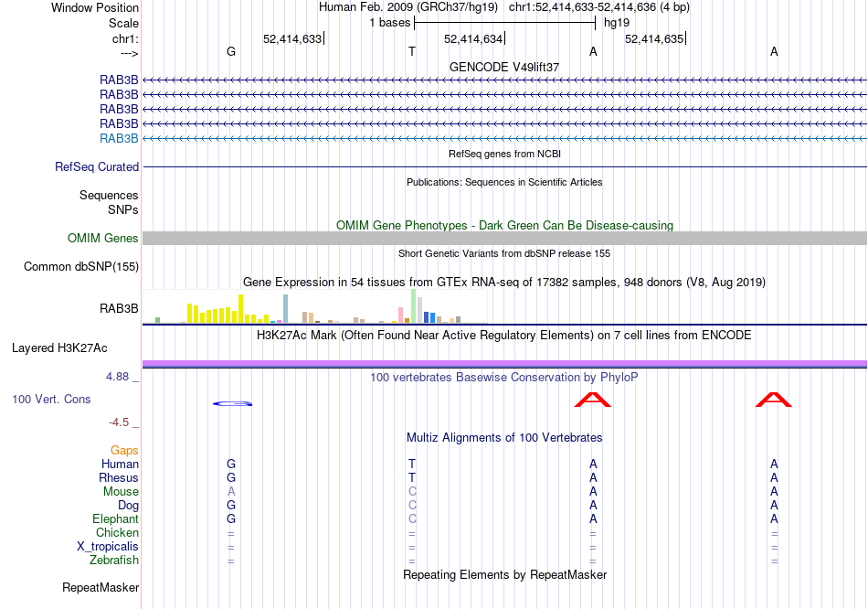868x609 pixels.
Task: Click the gray A in the Mouse row
Action: (231, 492)
